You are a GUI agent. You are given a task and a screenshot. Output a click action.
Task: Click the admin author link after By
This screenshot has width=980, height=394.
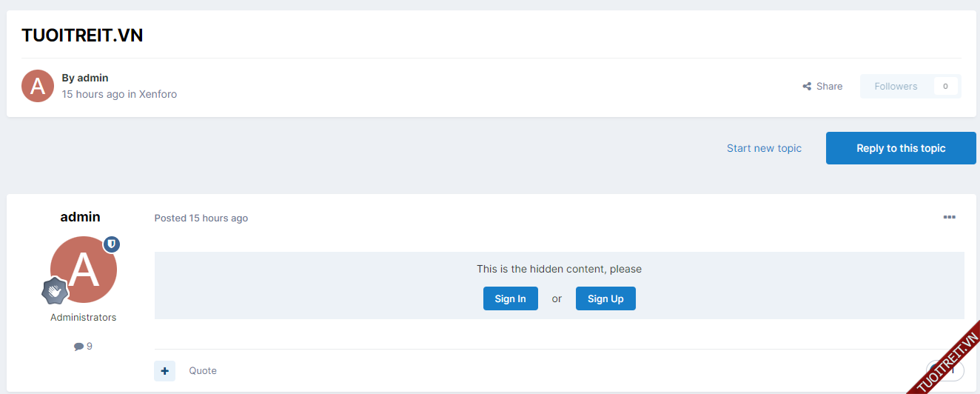[x=93, y=78]
